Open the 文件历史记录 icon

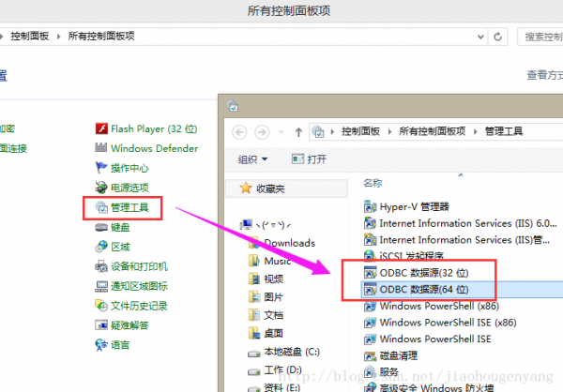101,306
